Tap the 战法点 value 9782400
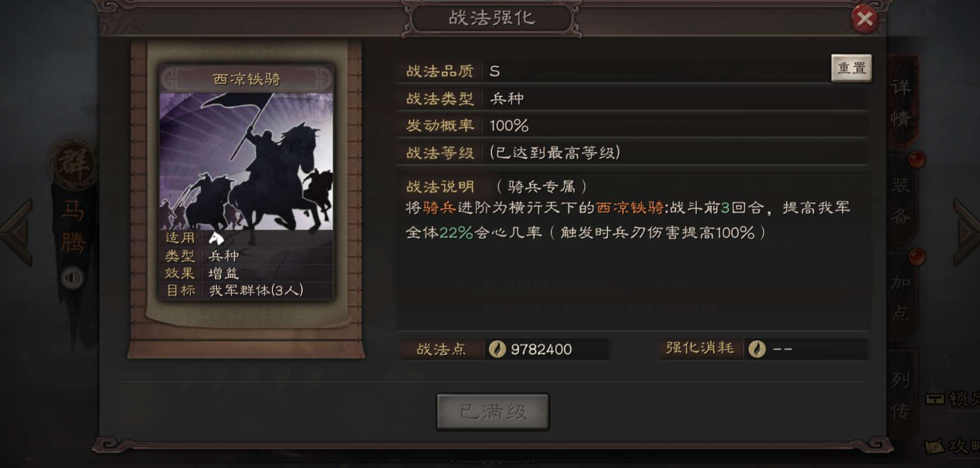980x468 pixels. [x=541, y=350]
